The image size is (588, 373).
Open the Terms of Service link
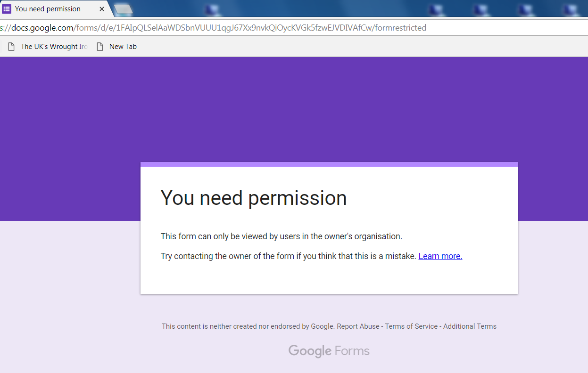click(411, 326)
